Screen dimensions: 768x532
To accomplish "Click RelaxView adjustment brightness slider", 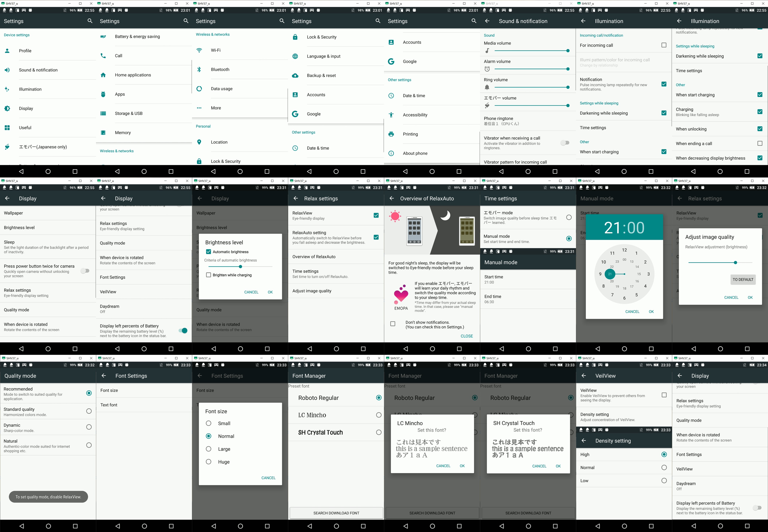I will (x=720, y=263).
